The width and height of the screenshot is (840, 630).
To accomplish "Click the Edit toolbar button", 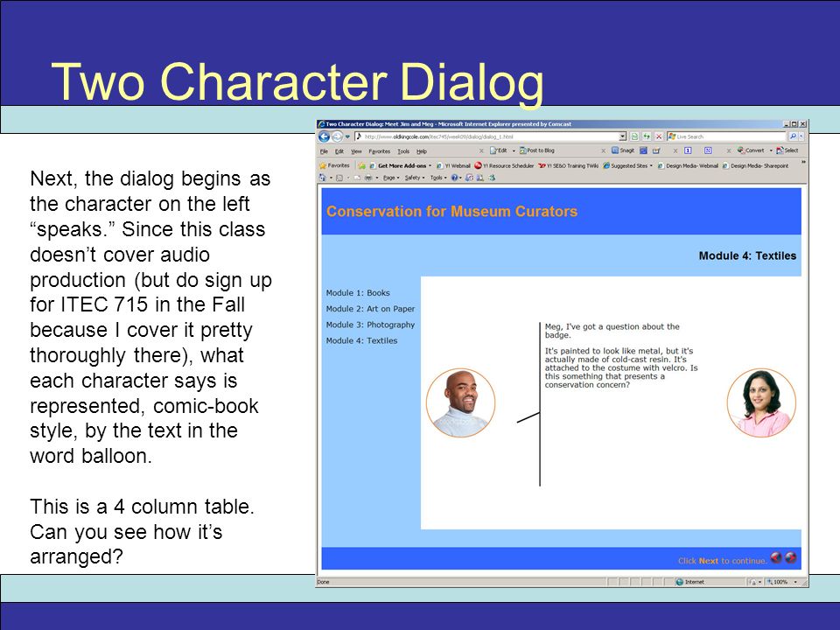I will coord(499,150).
